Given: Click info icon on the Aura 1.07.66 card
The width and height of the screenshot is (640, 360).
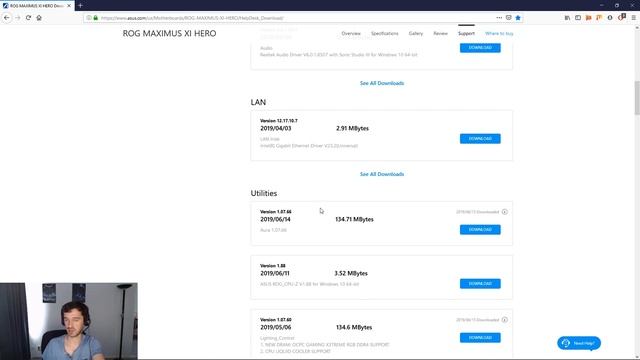Looking at the screenshot, I should pyautogui.click(x=505, y=212).
